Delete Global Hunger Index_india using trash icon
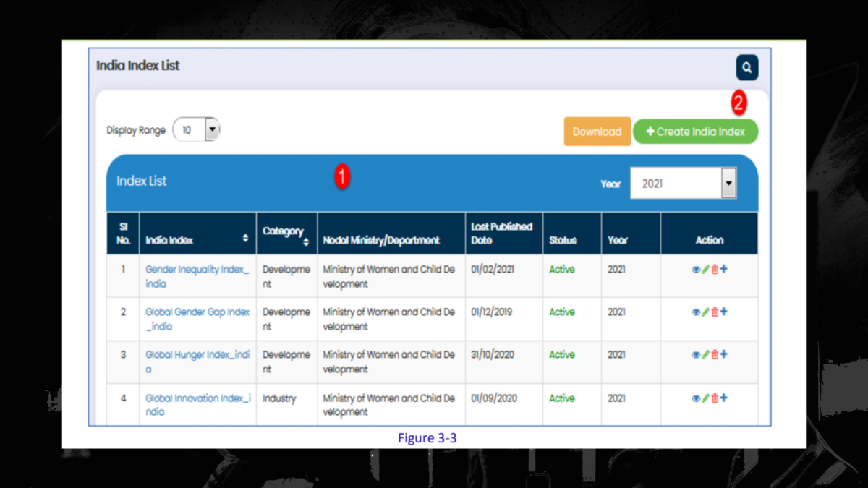This screenshot has height=488, width=868. coord(715,354)
